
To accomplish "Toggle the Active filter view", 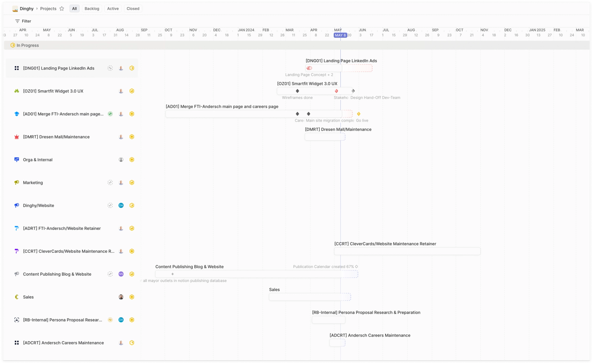I will (x=112, y=8).
